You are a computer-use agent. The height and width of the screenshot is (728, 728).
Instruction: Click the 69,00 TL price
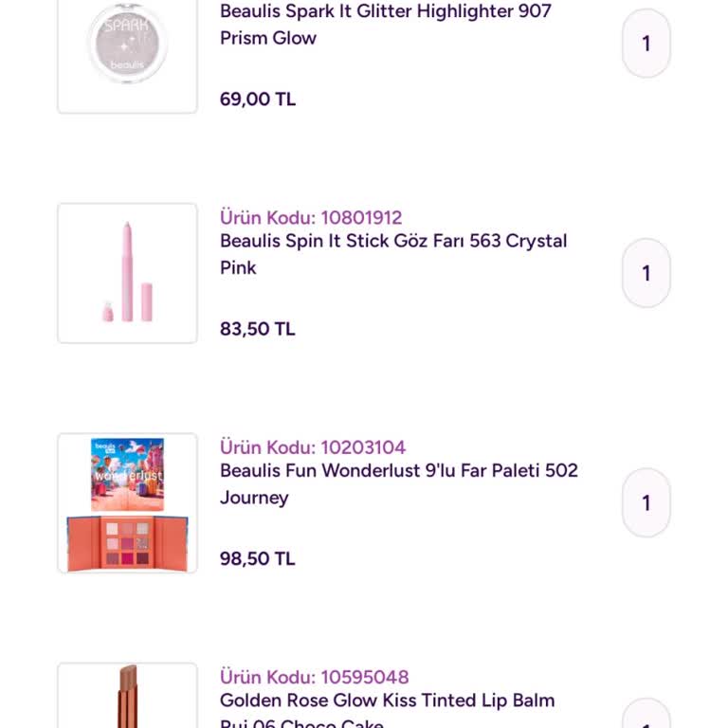pyautogui.click(x=258, y=100)
